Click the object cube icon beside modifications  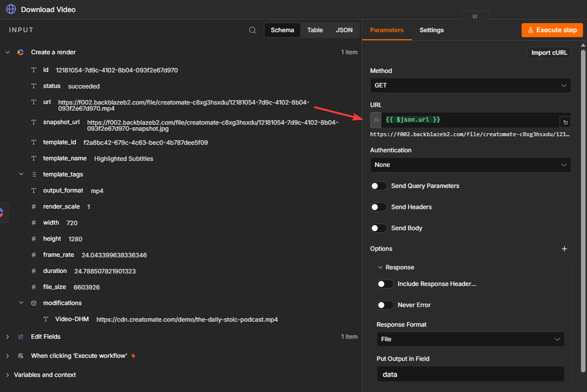tap(34, 303)
